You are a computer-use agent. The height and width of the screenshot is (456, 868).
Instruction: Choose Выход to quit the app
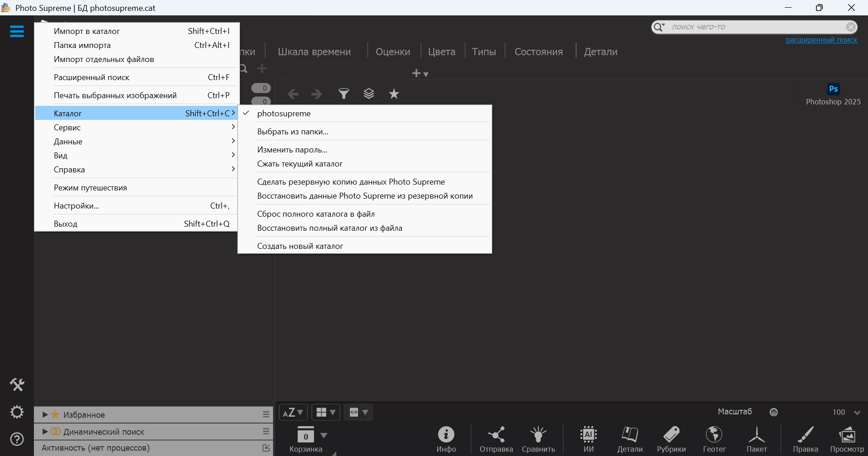point(136,224)
